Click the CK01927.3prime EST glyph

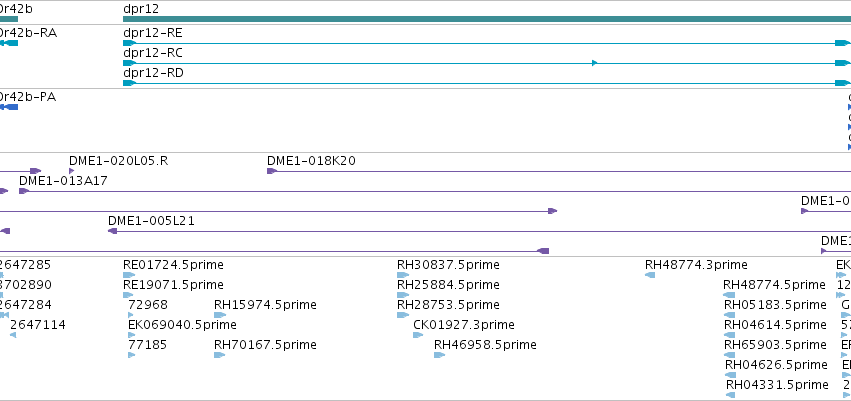pyautogui.click(x=418, y=335)
